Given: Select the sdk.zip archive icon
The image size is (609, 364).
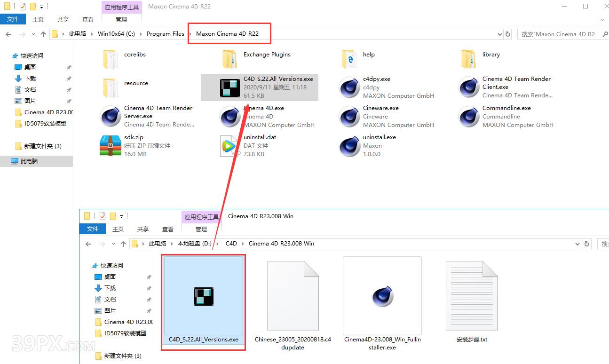Looking at the screenshot, I should [111, 145].
